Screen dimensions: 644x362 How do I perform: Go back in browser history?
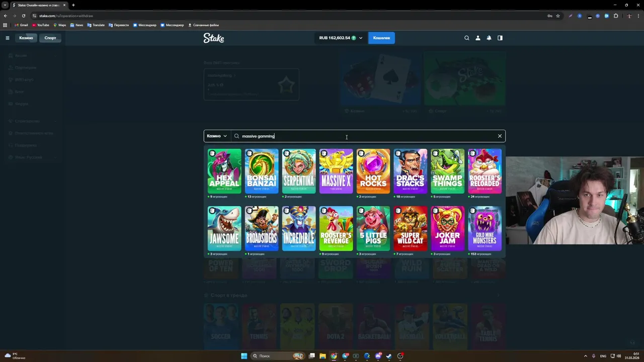(x=6, y=16)
